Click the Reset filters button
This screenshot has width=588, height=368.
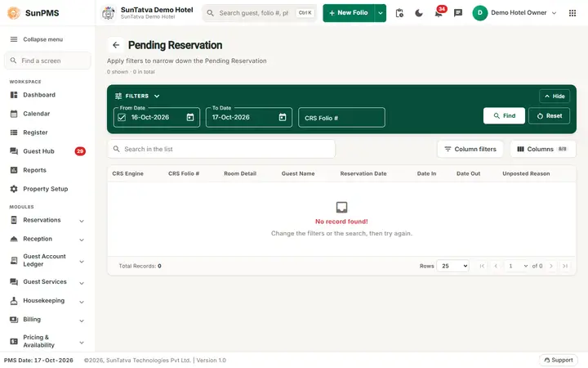(x=549, y=115)
